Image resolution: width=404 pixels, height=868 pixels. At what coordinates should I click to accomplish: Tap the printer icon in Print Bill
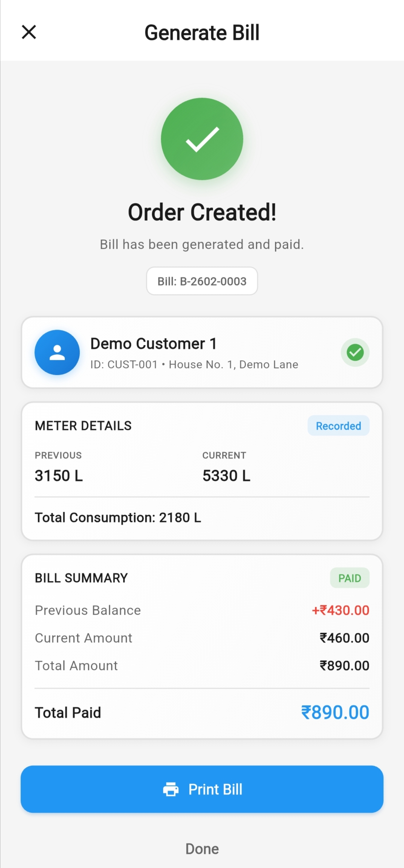tap(171, 789)
